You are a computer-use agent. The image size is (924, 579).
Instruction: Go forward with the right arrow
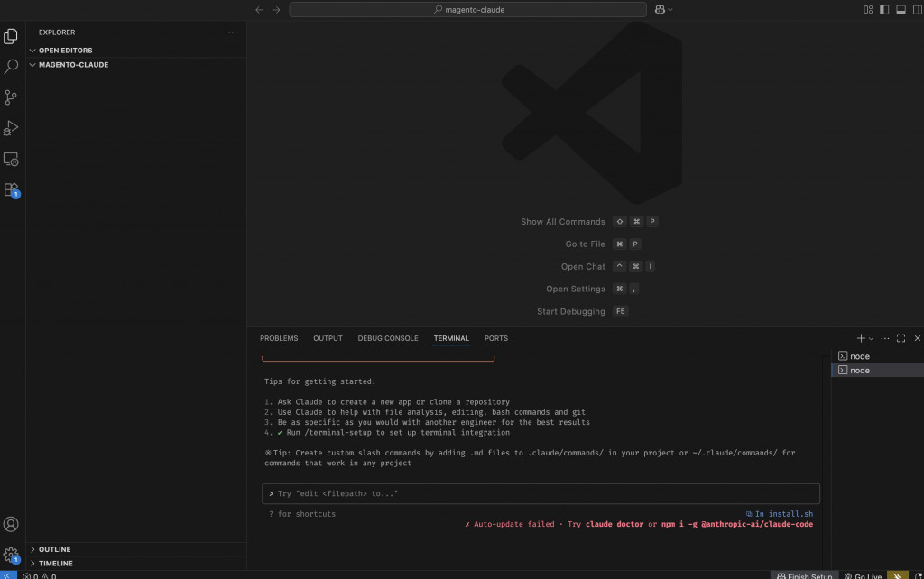pos(276,9)
